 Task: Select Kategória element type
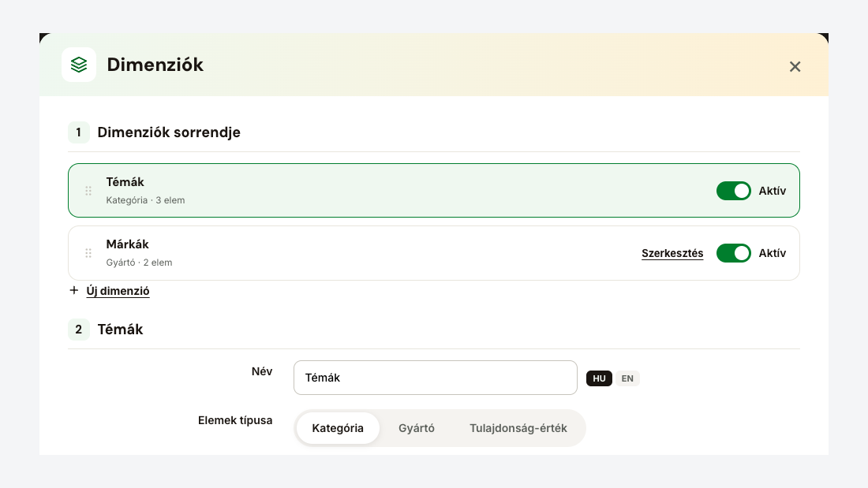tap(338, 428)
